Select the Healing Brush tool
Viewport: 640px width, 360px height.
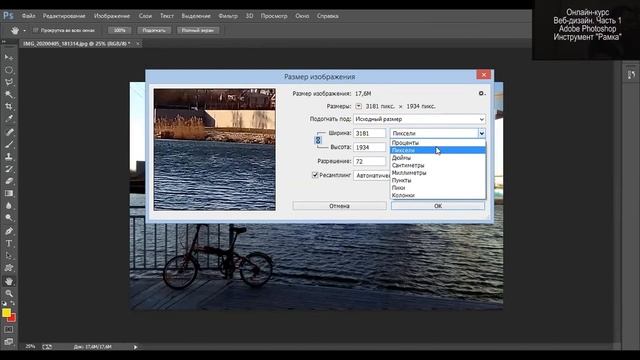coord(9,132)
